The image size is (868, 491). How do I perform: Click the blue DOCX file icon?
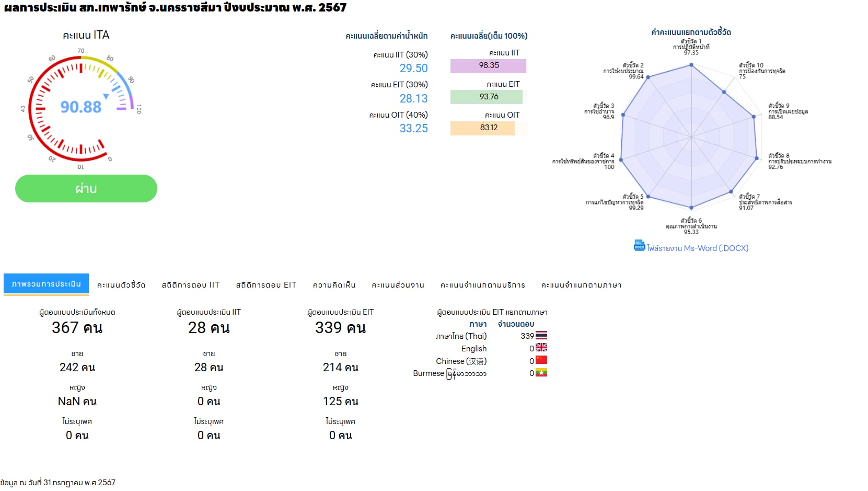(639, 245)
